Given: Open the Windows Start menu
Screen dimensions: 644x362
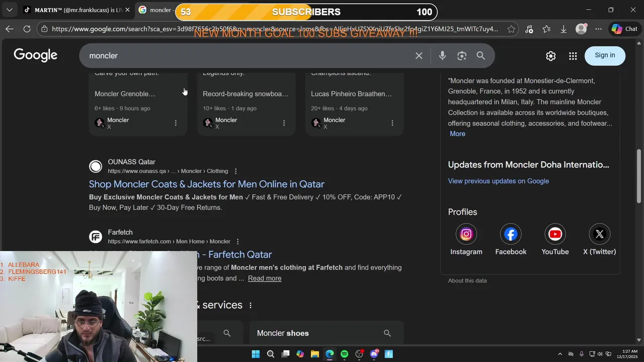Looking at the screenshot, I should [256, 354].
